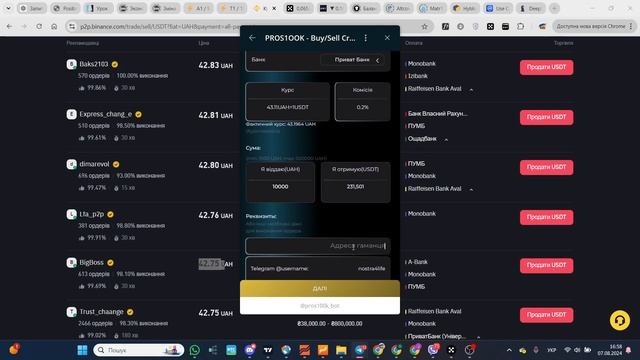Screen dimensions: 640x360
Task: Click Продати USDT for Trust_chaange
Action: coord(546,315)
